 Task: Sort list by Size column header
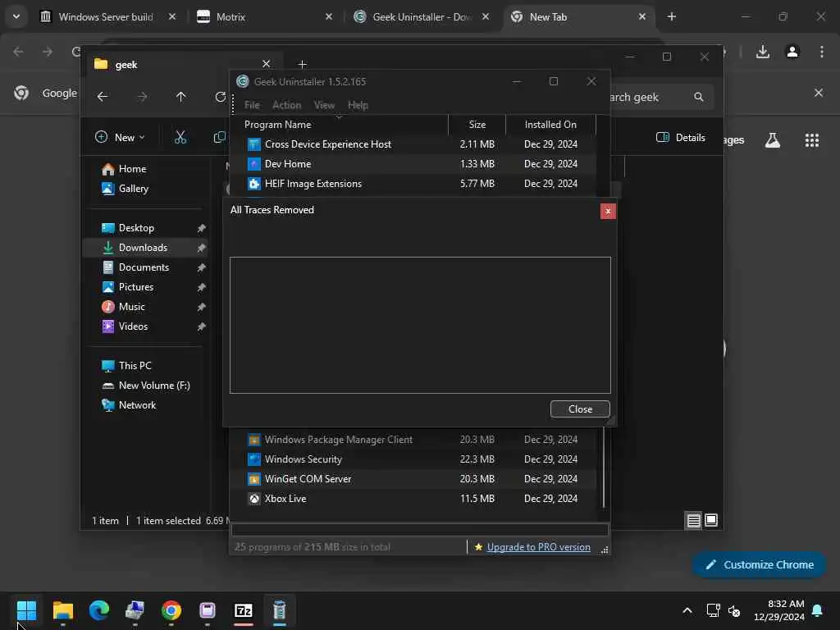[477, 125]
